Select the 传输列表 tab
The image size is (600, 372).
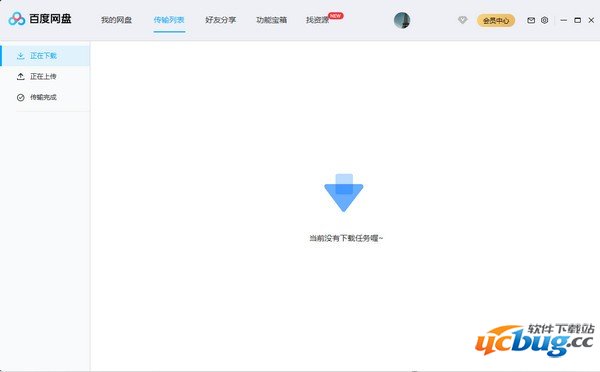pyautogui.click(x=169, y=20)
